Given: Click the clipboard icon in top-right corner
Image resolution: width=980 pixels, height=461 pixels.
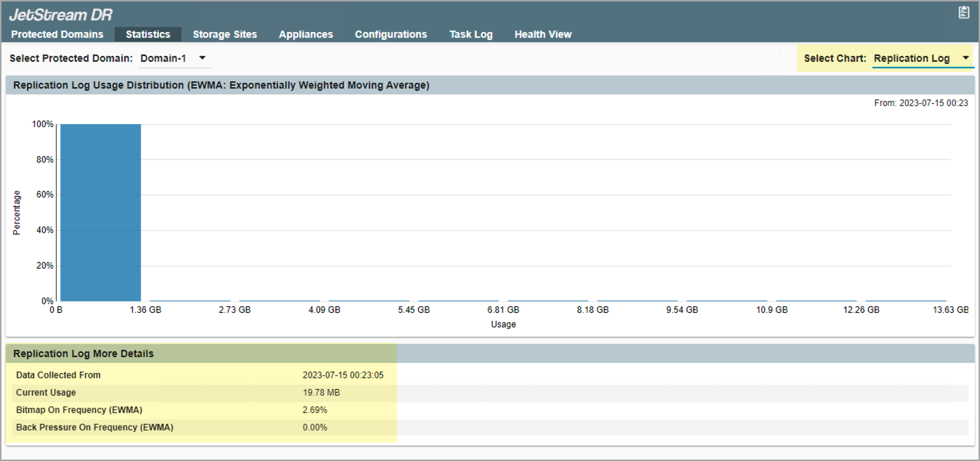Looking at the screenshot, I should [x=963, y=12].
